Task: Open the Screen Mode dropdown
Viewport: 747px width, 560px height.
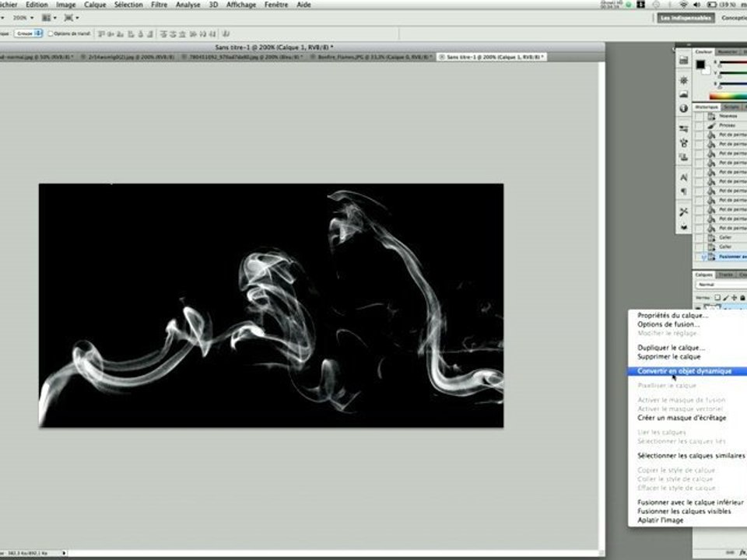Action: 71,18
